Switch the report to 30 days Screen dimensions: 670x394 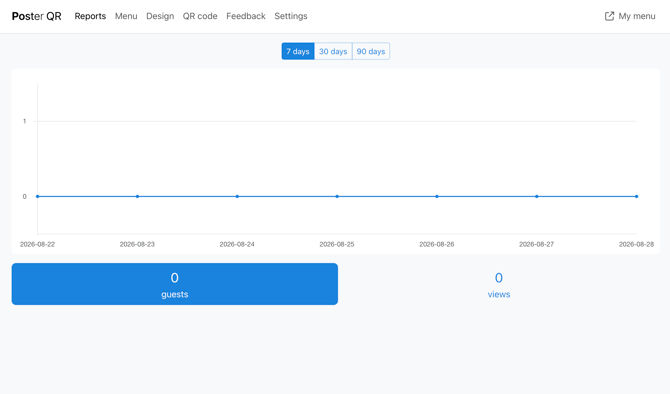333,51
